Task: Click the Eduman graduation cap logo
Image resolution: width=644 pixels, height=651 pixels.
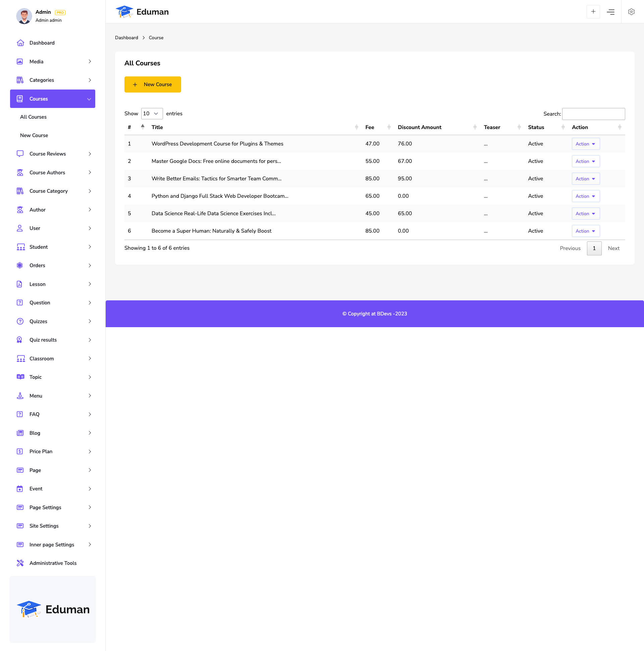Action: point(124,11)
